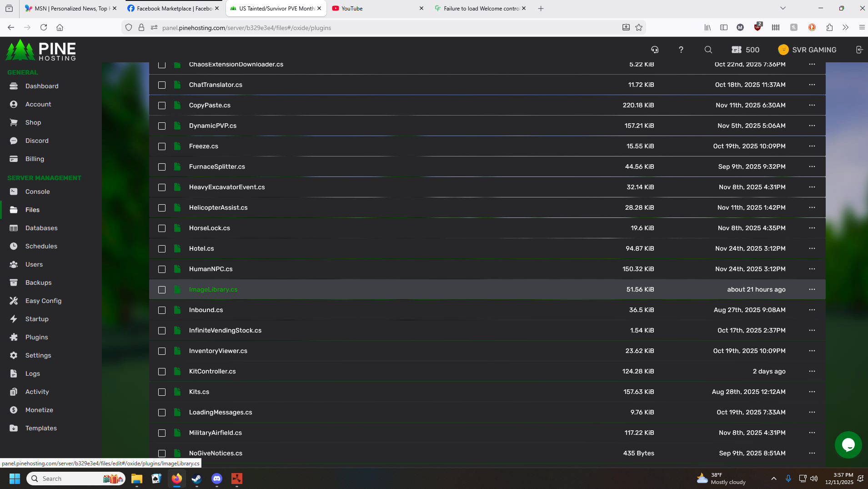
Task: Expand the three-dot menu for Hotel.cs
Action: tap(812, 248)
